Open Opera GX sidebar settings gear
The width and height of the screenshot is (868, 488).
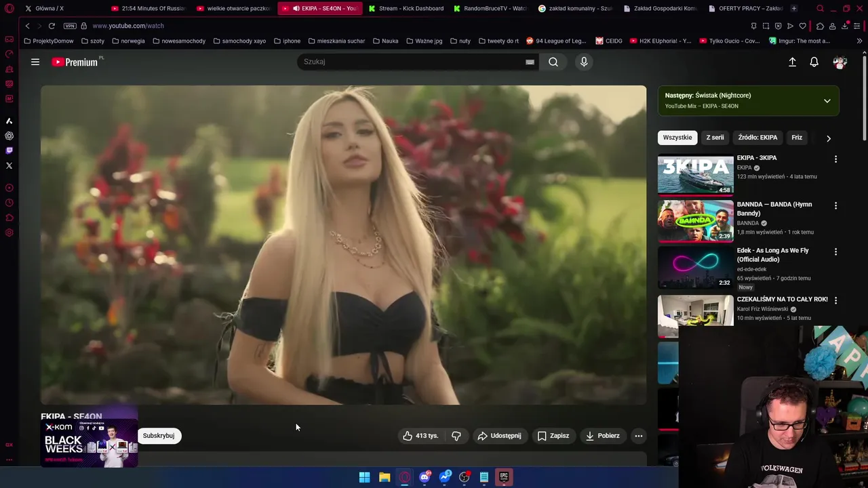point(9,232)
